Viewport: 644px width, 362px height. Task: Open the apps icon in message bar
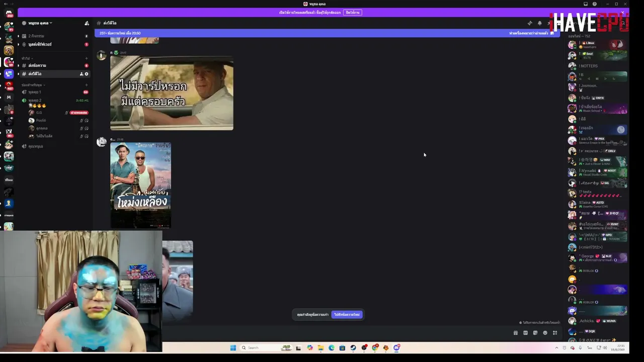[x=555, y=333]
